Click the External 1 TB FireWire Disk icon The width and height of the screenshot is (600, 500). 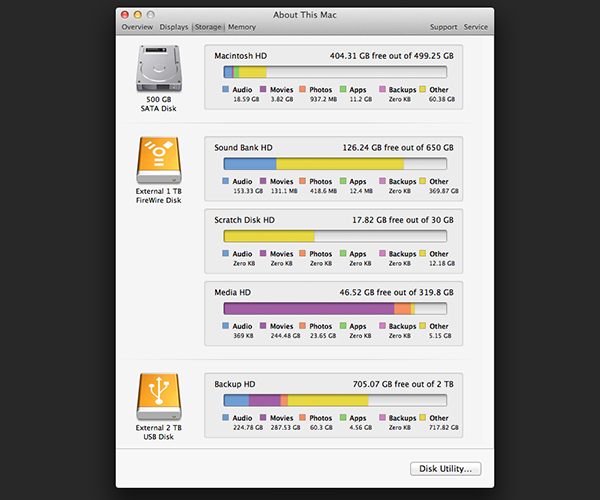(159, 160)
